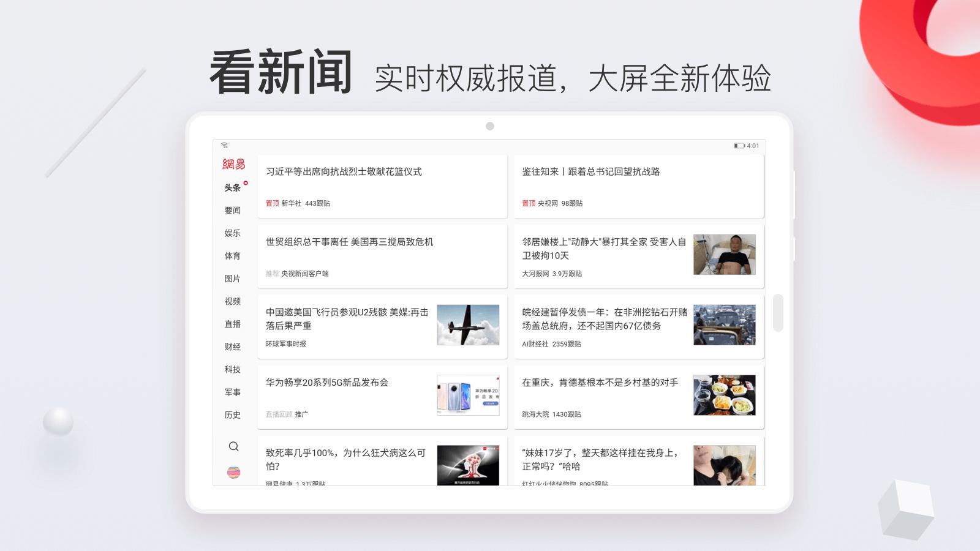Screen dimensions: 980x551
Task: Click the 3.9万跟贴 comment count
Action: click(x=567, y=274)
